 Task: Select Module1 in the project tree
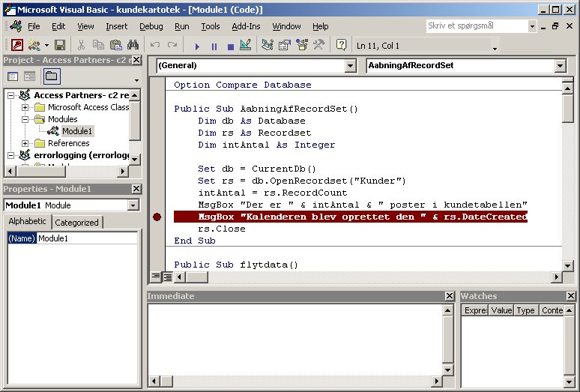point(76,131)
